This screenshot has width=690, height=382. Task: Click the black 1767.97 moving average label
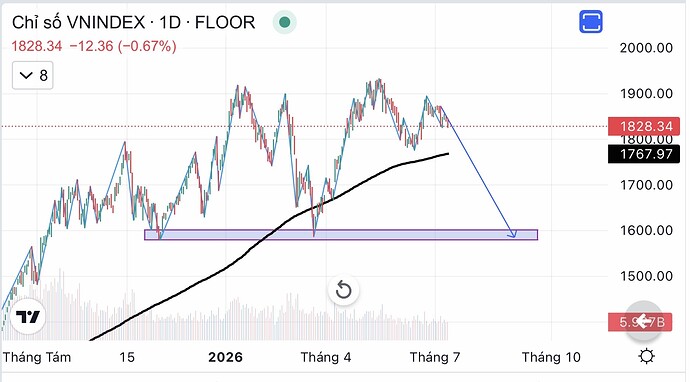coord(644,154)
